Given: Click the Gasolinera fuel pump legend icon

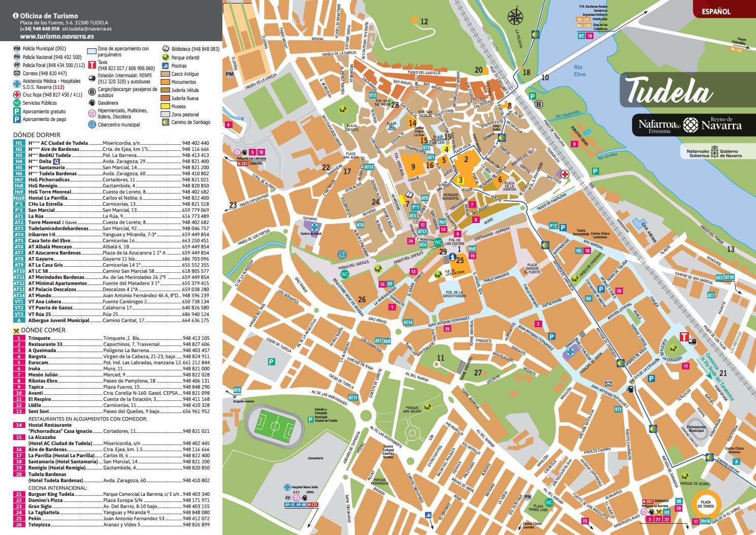Looking at the screenshot, I should point(92,103).
